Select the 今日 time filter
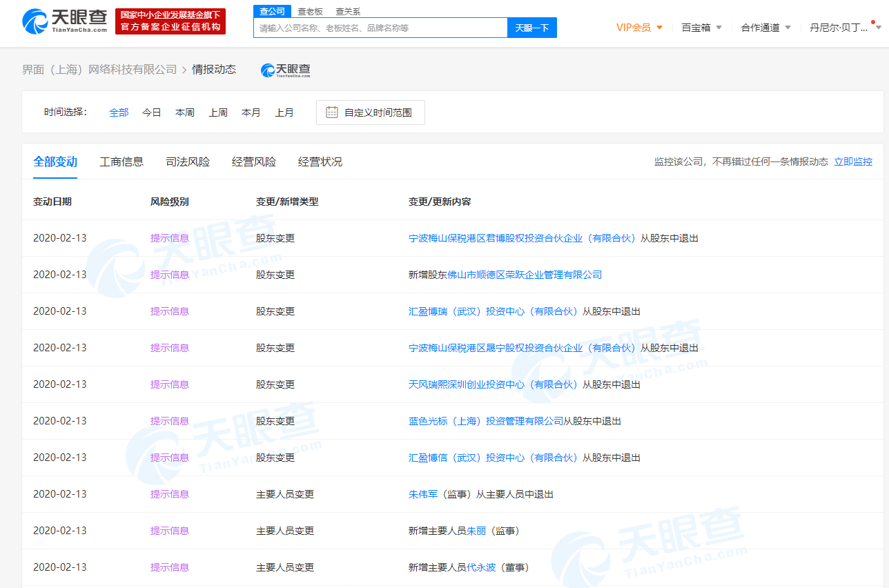Screen dimensions: 889x588 click(151, 112)
